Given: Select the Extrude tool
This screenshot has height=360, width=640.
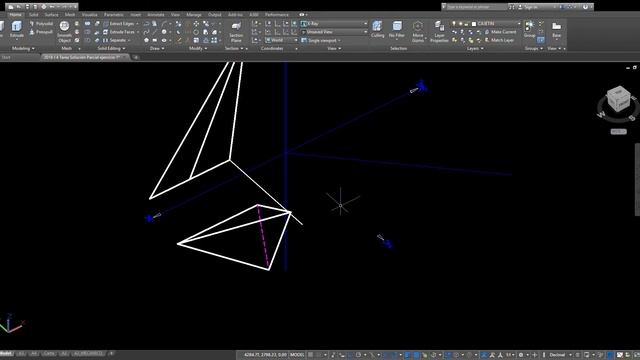Looking at the screenshot, I should pyautogui.click(x=16, y=29).
